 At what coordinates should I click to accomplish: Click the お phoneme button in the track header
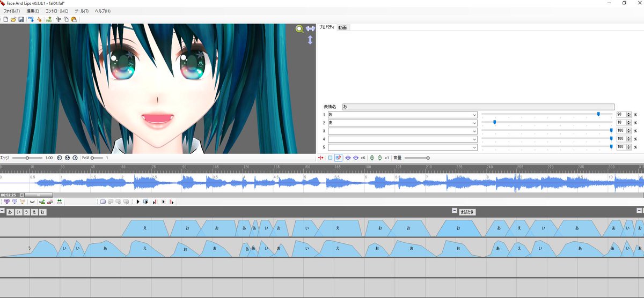tap(42, 212)
